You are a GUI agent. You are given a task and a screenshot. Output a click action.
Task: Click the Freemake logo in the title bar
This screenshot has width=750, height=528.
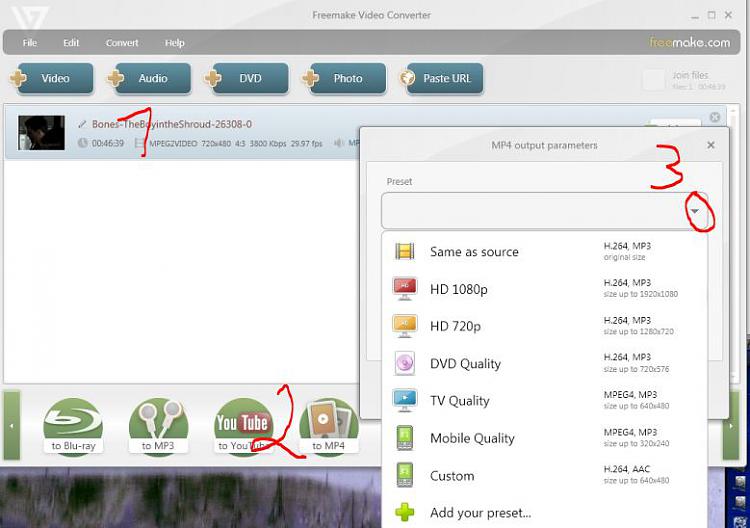coord(30,17)
